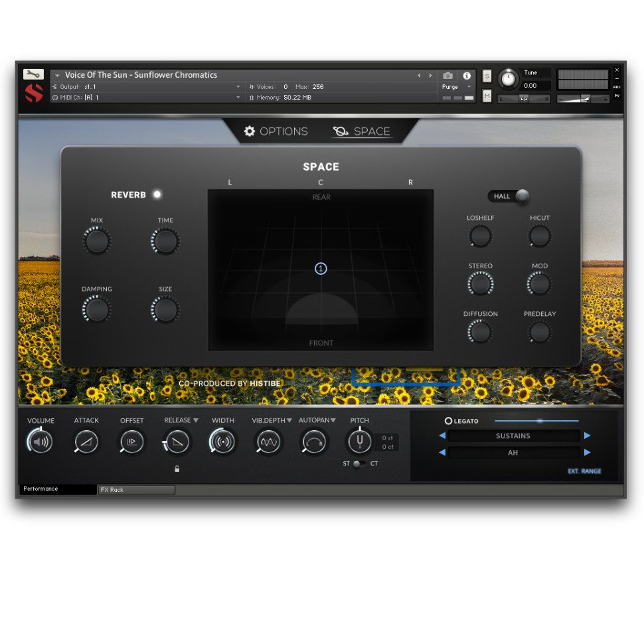
Task: Click right arrow beside AH
Action: pos(588,452)
